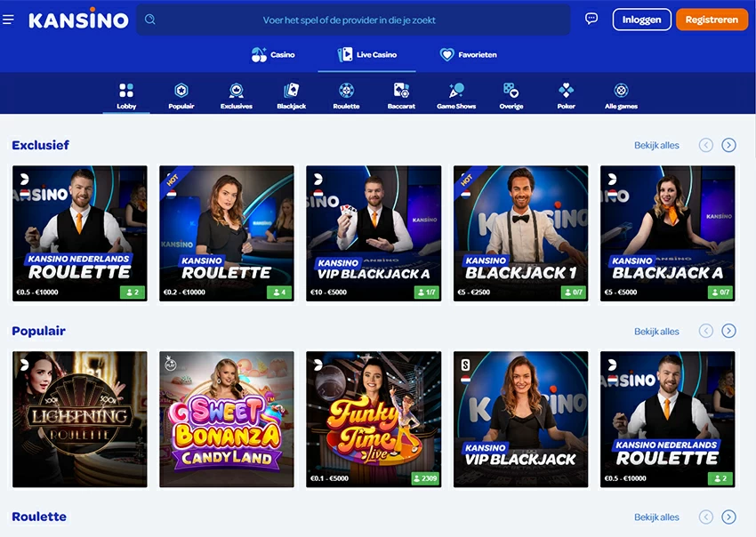Advance the Exclusief carousel with right arrow
The image size is (756, 537).
(x=729, y=144)
